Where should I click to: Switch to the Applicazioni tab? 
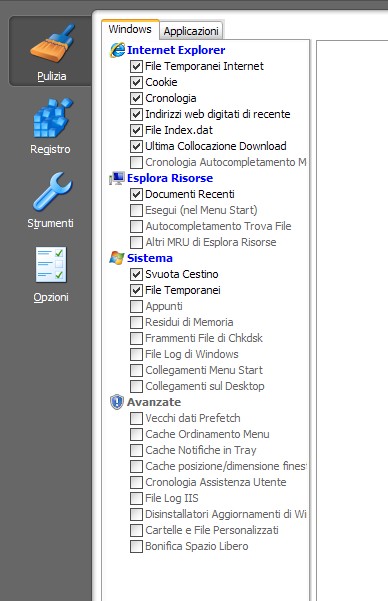point(191,31)
